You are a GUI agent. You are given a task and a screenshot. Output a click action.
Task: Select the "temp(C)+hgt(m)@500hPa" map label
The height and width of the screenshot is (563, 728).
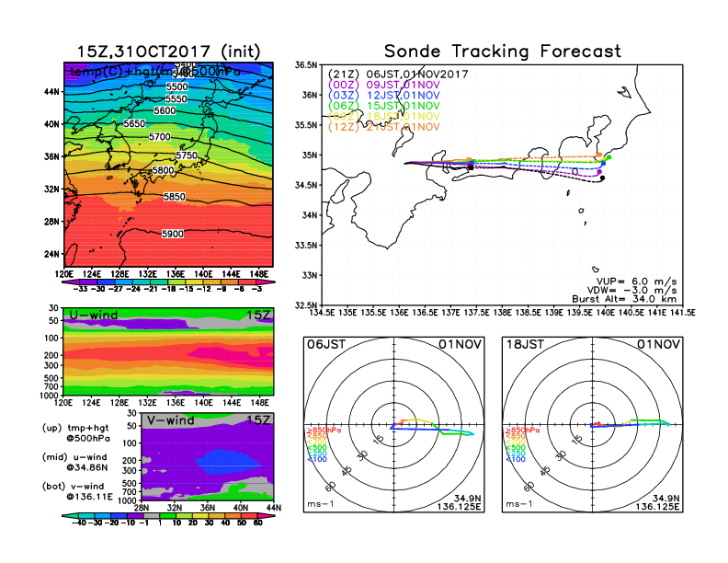tap(154, 72)
